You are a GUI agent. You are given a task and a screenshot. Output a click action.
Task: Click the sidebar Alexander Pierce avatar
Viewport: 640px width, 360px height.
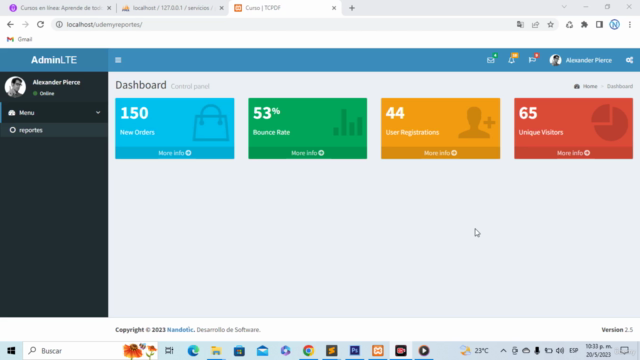point(15,87)
